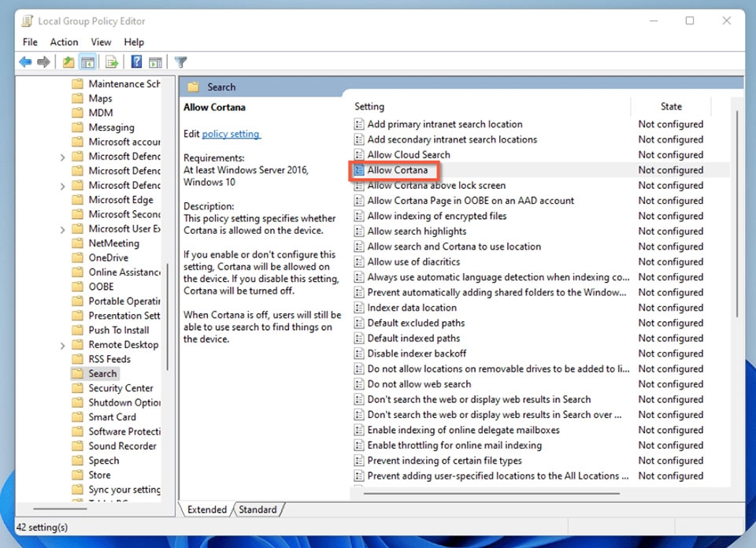Click the Smart Card folder icon
The image size is (756, 548).
click(x=77, y=417)
